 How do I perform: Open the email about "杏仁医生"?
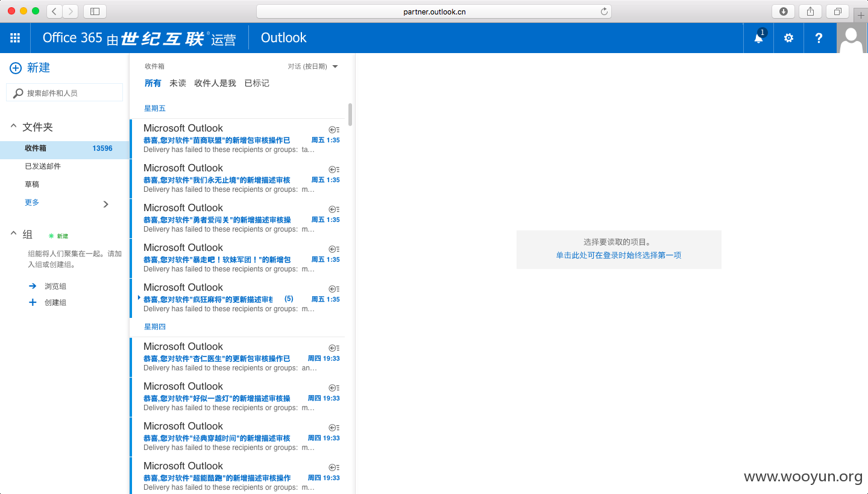[237, 357]
